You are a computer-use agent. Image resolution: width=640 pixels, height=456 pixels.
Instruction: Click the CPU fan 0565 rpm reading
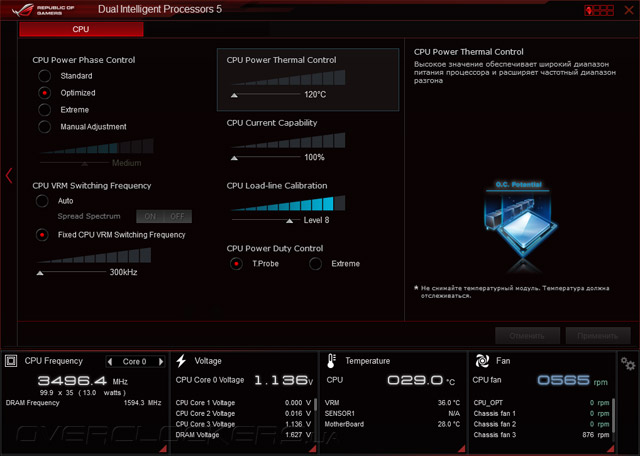pos(572,380)
